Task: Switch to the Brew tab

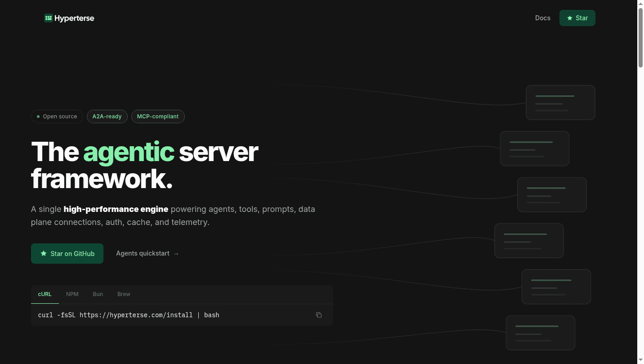Action: [124, 294]
